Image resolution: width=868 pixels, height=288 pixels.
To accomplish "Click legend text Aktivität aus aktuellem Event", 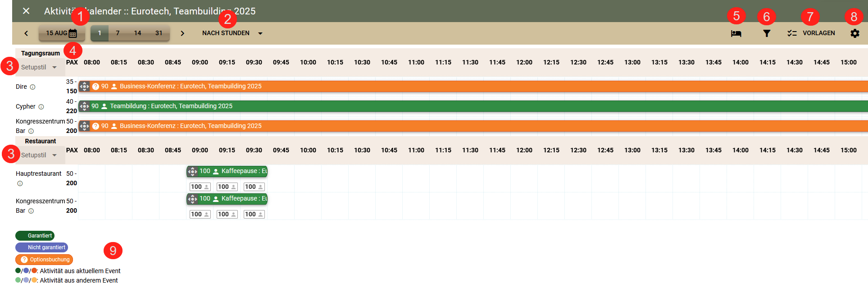I will click(x=80, y=271).
